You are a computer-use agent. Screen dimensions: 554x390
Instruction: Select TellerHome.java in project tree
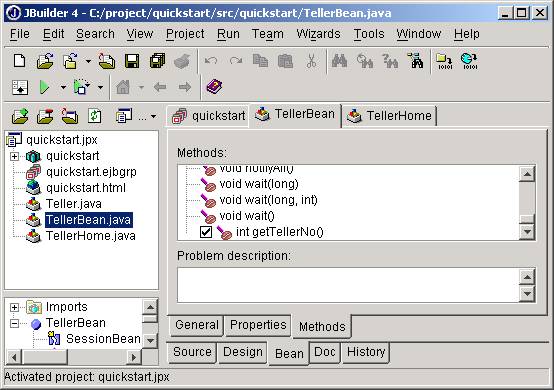click(90, 236)
